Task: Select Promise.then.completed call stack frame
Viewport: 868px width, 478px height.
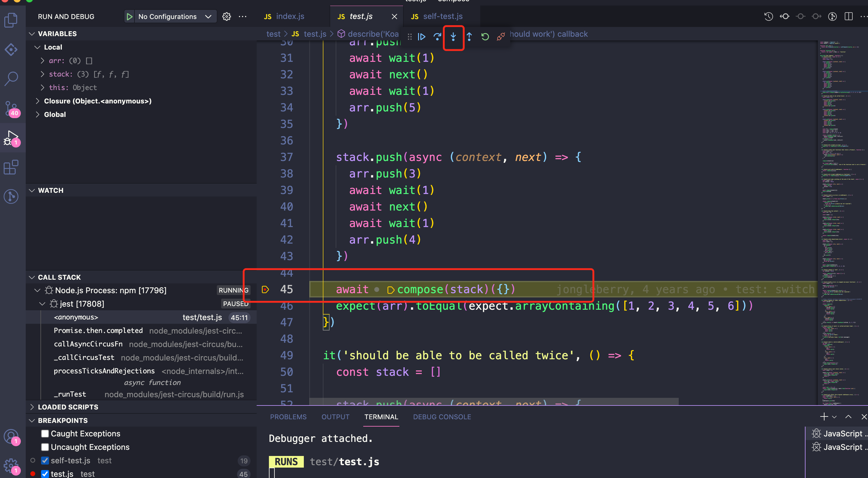Action: coord(98,330)
